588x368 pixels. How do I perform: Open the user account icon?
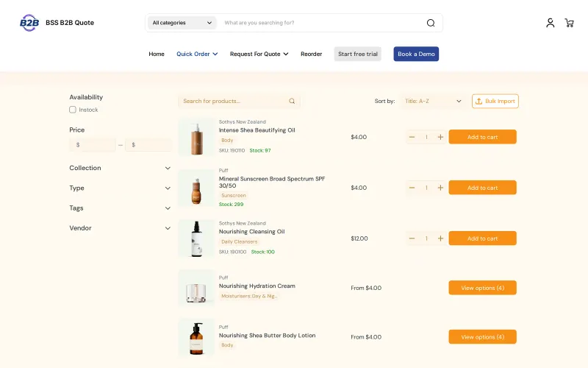(x=550, y=23)
